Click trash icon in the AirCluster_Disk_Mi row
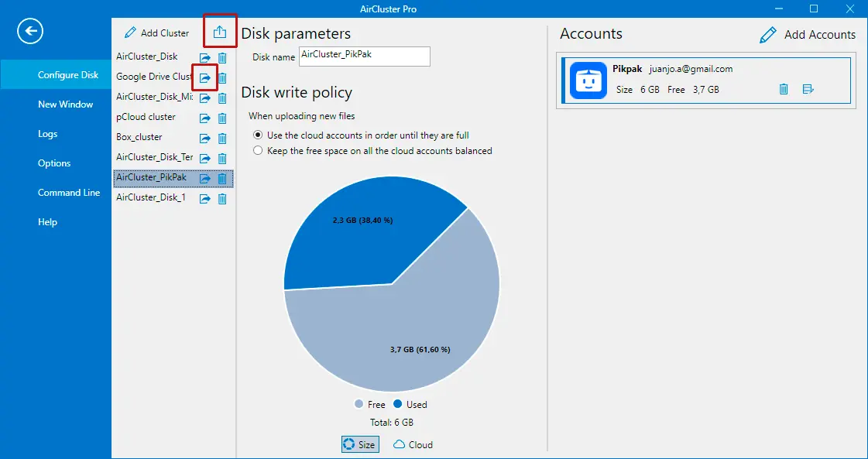This screenshot has height=459, width=868. pos(222,98)
